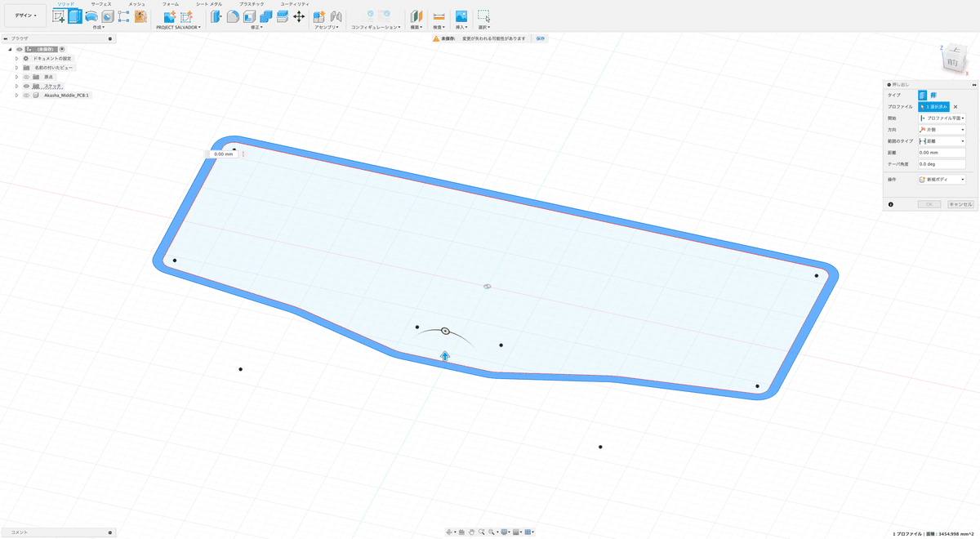
Task: Select the solid Extrude type icon
Action: (x=923, y=96)
